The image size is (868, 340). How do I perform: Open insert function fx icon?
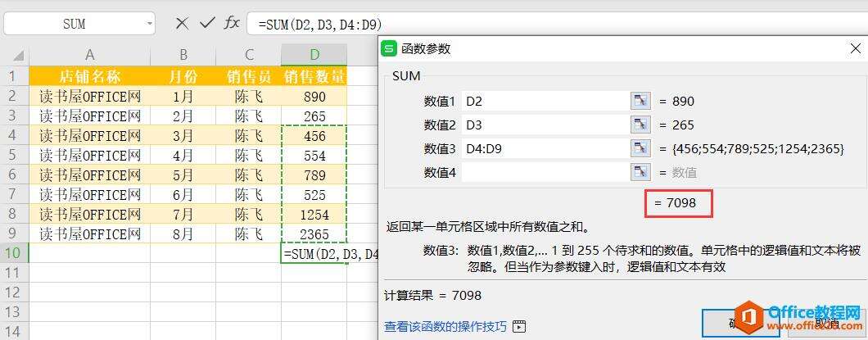pos(232,23)
